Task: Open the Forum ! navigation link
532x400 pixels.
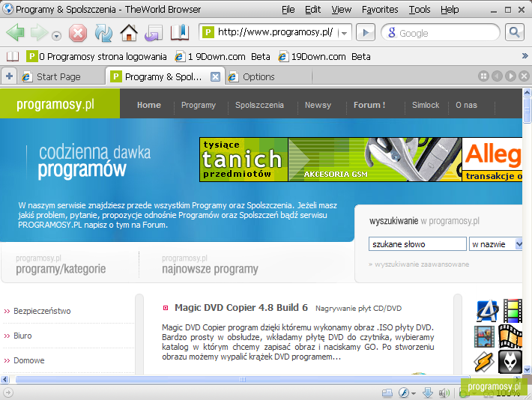Action: pos(369,105)
